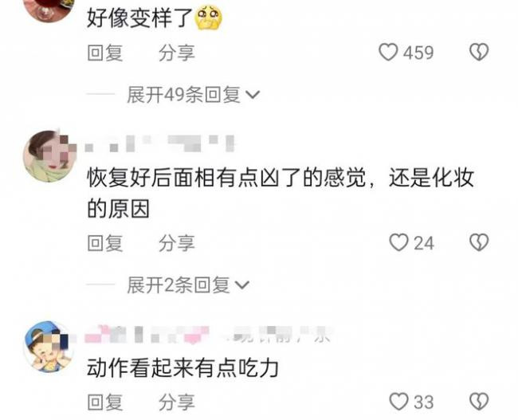Share the 恢复好后面相 comment
This screenshot has width=518, height=420.
176,243
